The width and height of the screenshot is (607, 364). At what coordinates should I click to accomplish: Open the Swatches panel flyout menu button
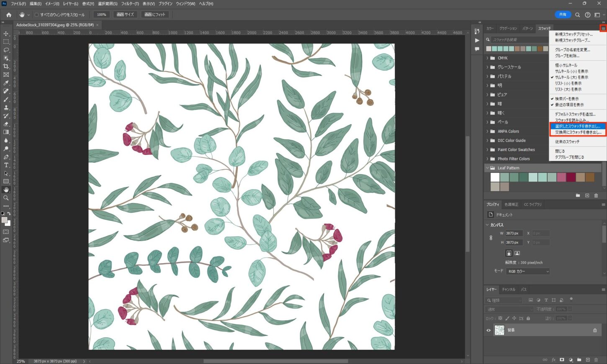(x=603, y=28)
